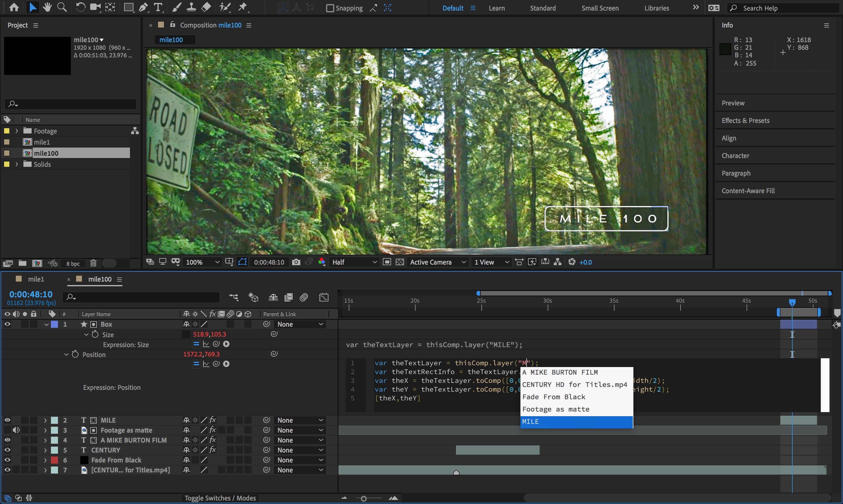Select the Learn workspace
Image resolution: width=843 pixels, height=504 pixels.
496,8
